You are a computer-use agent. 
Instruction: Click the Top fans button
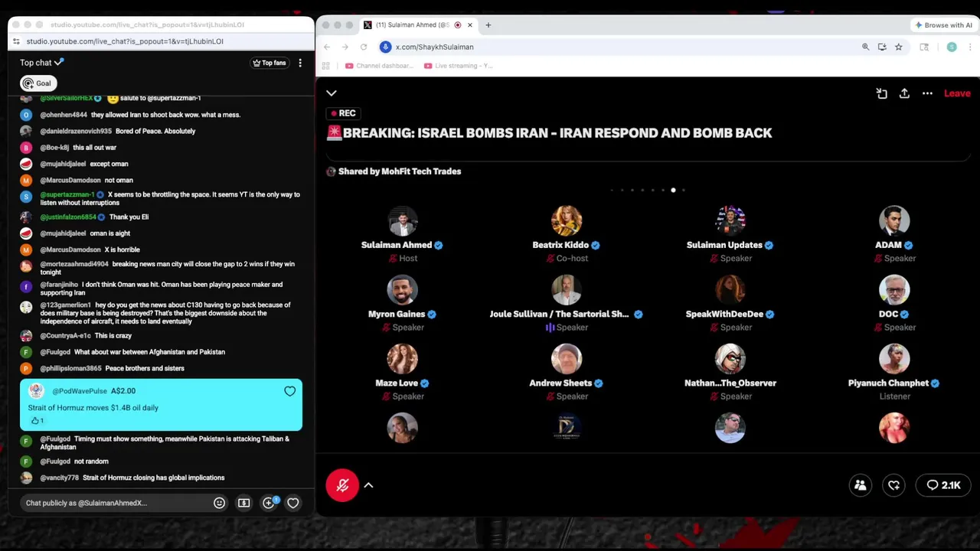269,63
